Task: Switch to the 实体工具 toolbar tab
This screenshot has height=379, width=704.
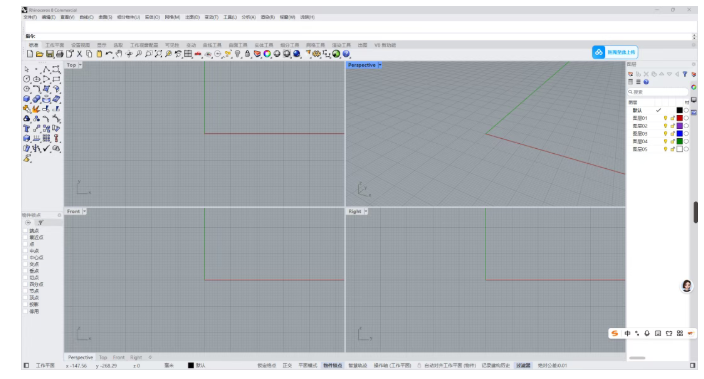Action: (x=264, y=45)
